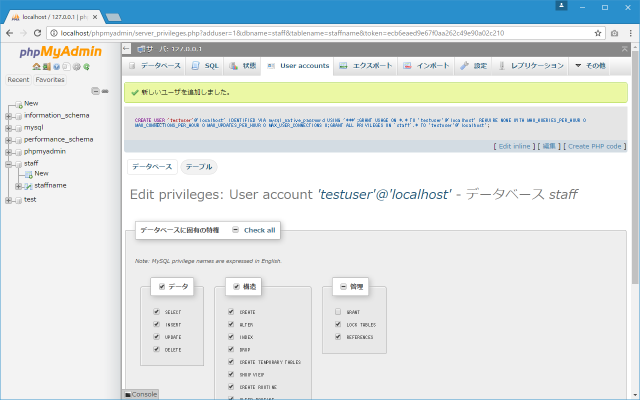Viewport: 640px width, 400px height.
Task: Click the browser forward arrow
Action: point(23,33)
